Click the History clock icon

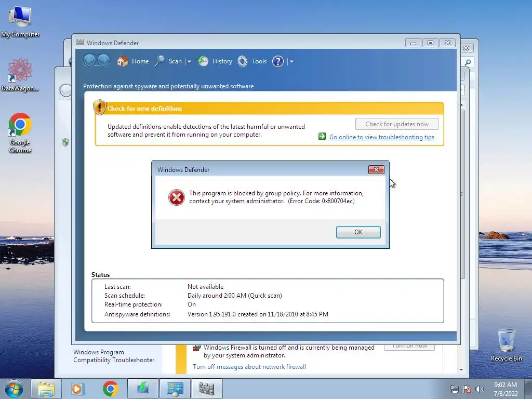pos(203,61)
